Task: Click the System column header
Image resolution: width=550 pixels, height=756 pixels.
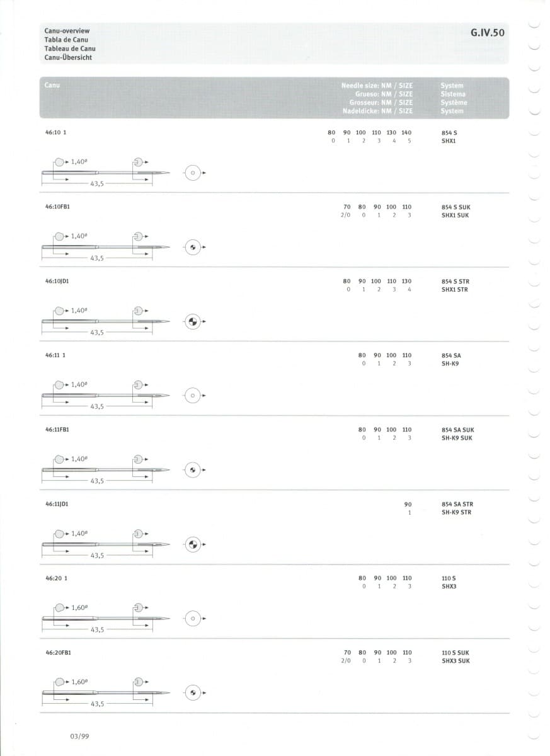Action: pos(452,85)
